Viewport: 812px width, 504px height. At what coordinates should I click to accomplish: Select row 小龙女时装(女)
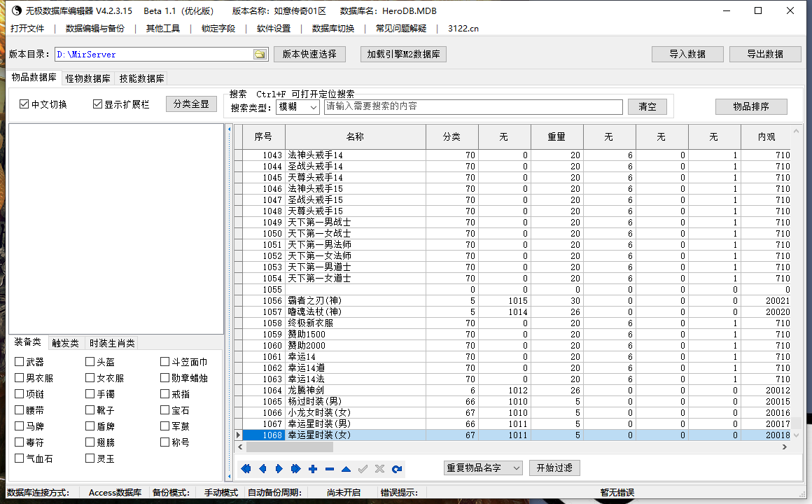(x=512, y=412)
